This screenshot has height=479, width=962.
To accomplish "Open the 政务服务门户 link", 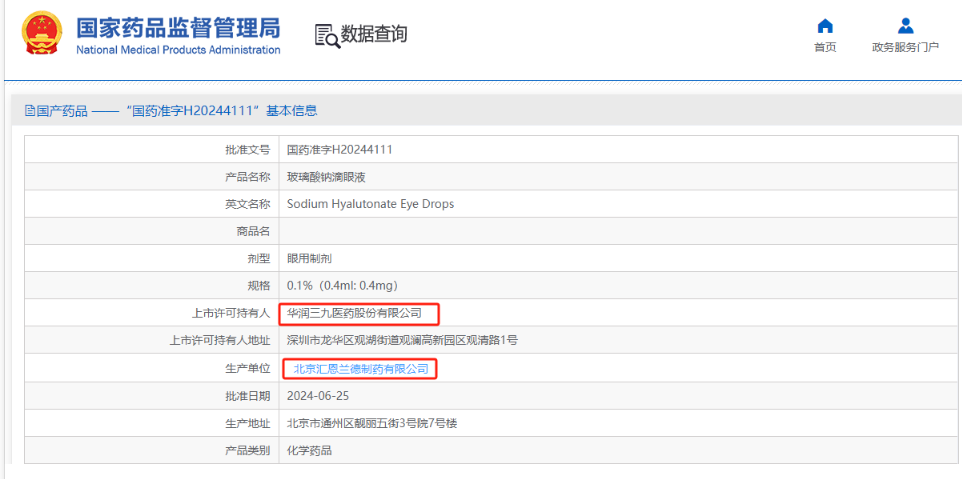I will (x=906, y=48).
